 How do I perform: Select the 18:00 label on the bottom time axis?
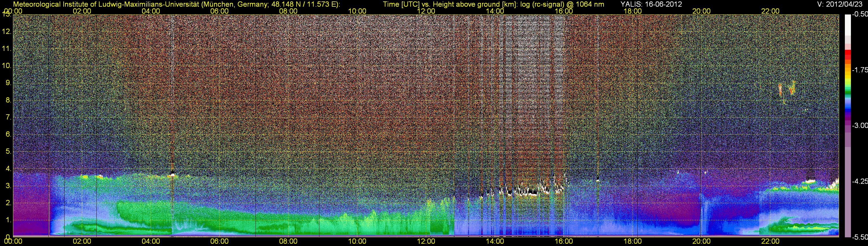632,241
